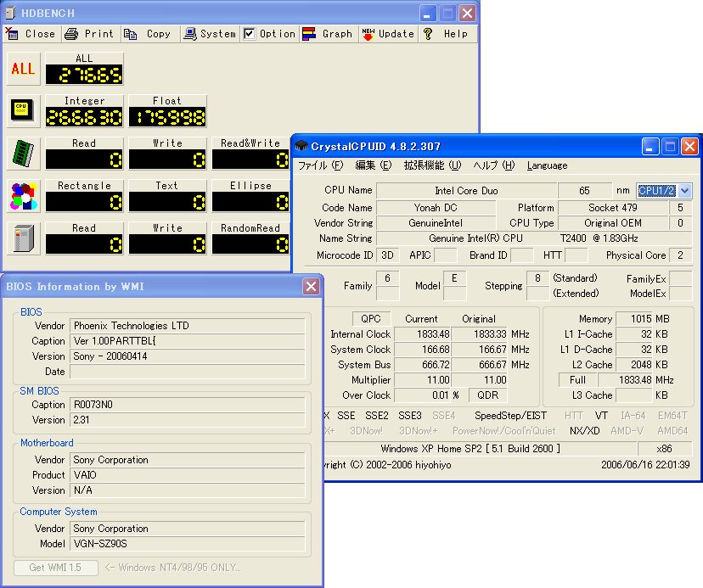
Task: Run the memory benchmark RAM icon
Action: click(23, 154)
